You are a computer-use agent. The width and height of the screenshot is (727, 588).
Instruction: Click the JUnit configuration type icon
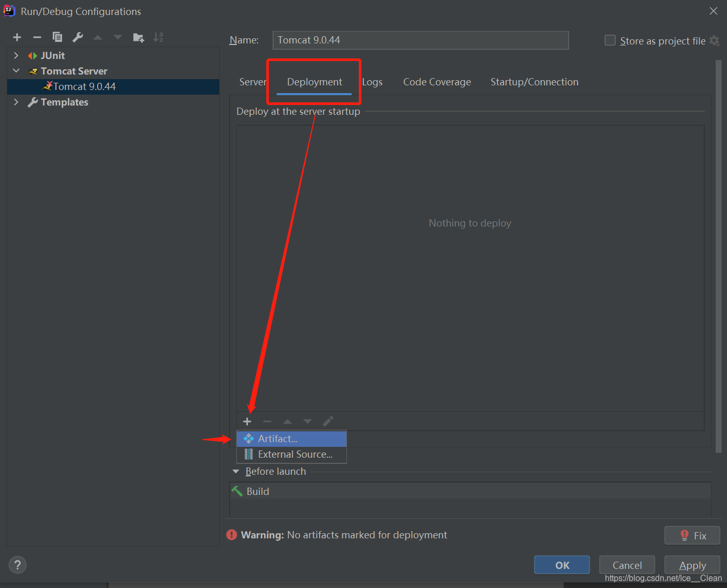tap(33, 56)
